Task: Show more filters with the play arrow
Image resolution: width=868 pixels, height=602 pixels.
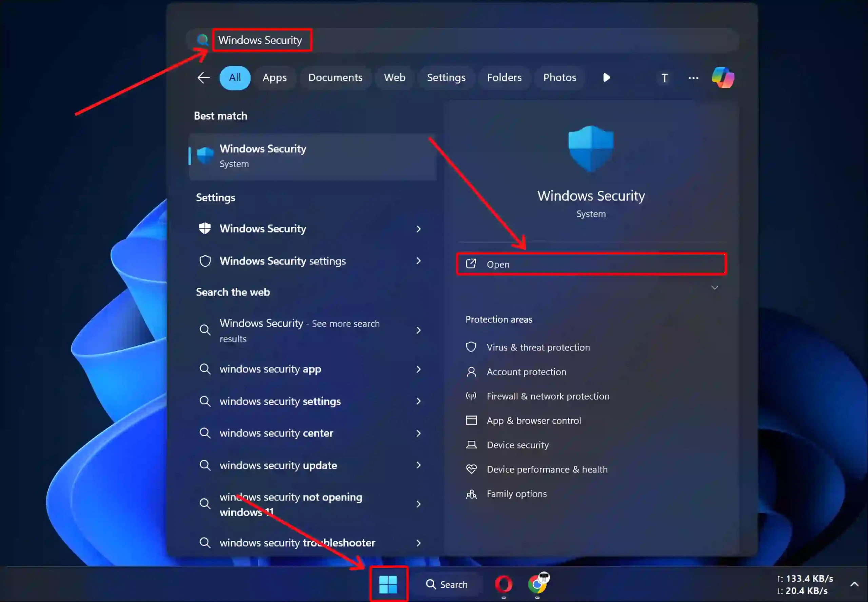Action: pyautogui.click(x=606, y=78)
